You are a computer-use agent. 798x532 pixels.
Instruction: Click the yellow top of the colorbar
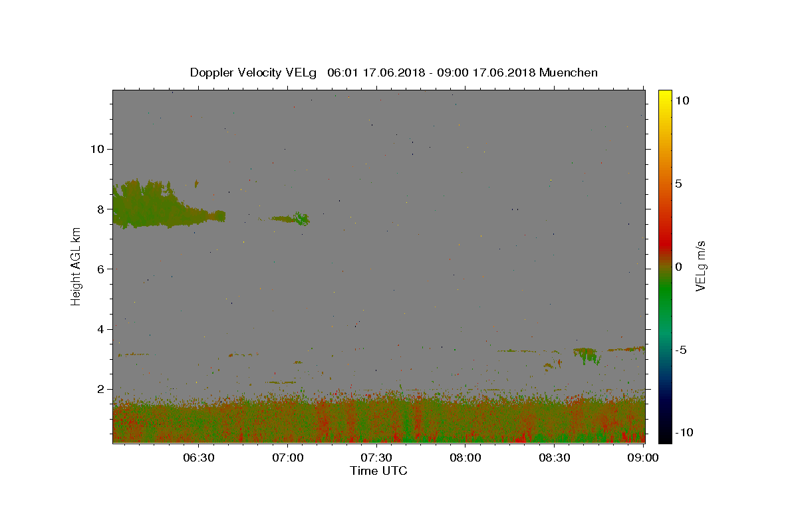pos(664,94)
